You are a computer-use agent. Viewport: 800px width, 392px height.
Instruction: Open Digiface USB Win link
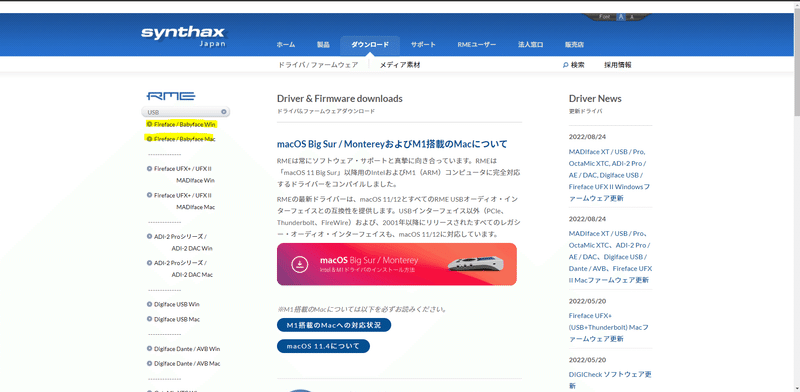tap(173, 304)
